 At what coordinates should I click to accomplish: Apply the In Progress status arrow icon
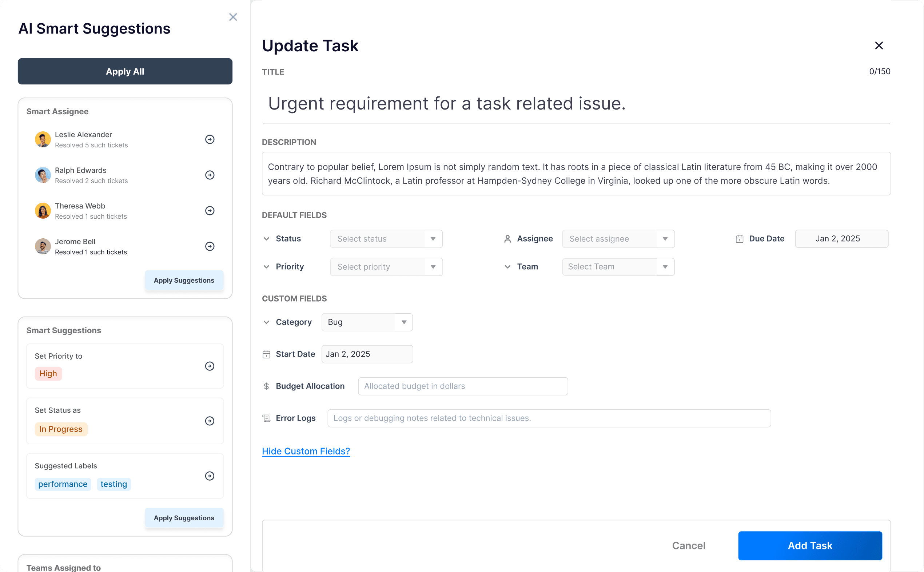[x=210, y=421]
